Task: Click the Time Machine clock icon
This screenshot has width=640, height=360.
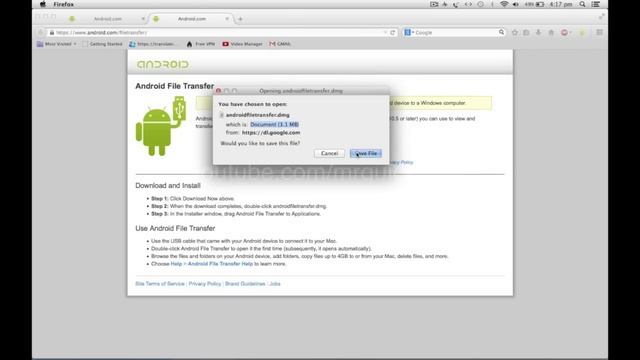Action: (481, 4)
